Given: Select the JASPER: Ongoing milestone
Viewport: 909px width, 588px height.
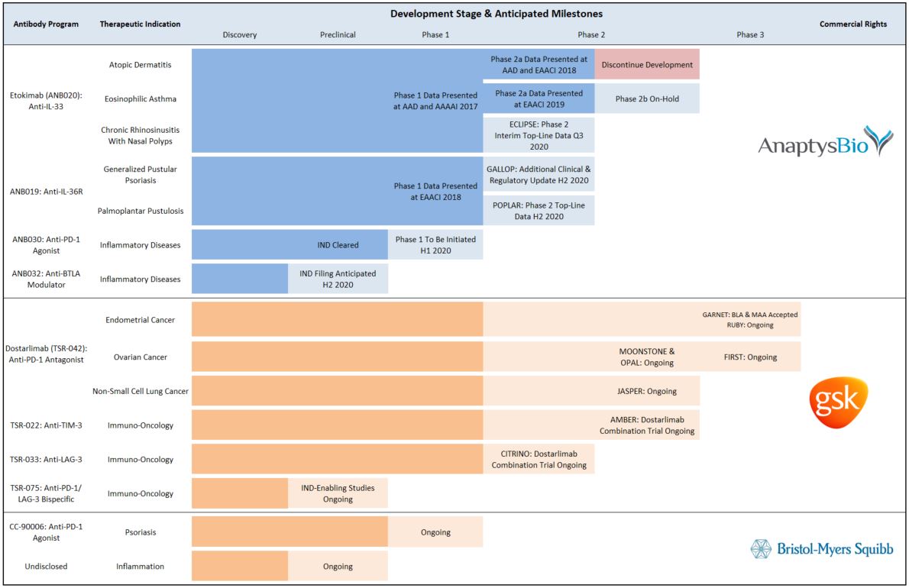Looking at the screenshot, I should click(647, 391).
